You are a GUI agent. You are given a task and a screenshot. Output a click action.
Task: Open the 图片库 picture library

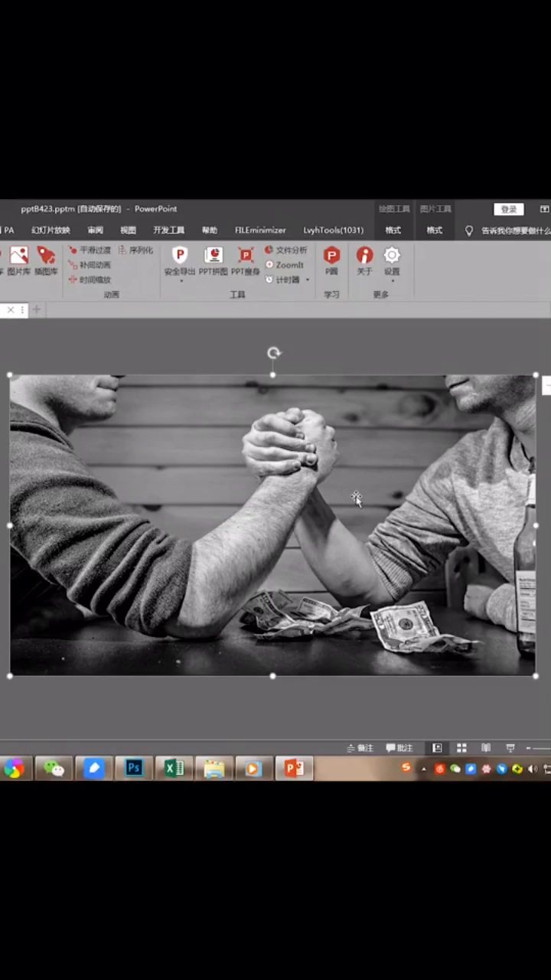click(19, 256)
